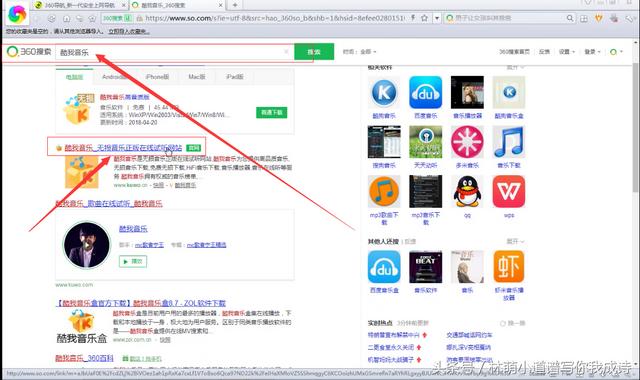Screen dimensions: 640x380
Task: Click the 立即导入收藏夹 import bookmarks link
Action: [x=129, y=31]
